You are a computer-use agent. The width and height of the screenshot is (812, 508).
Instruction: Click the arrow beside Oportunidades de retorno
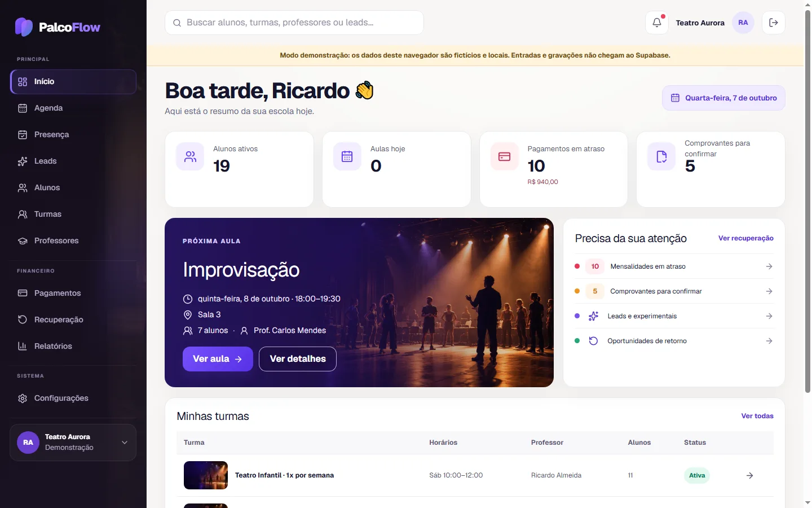769,341
